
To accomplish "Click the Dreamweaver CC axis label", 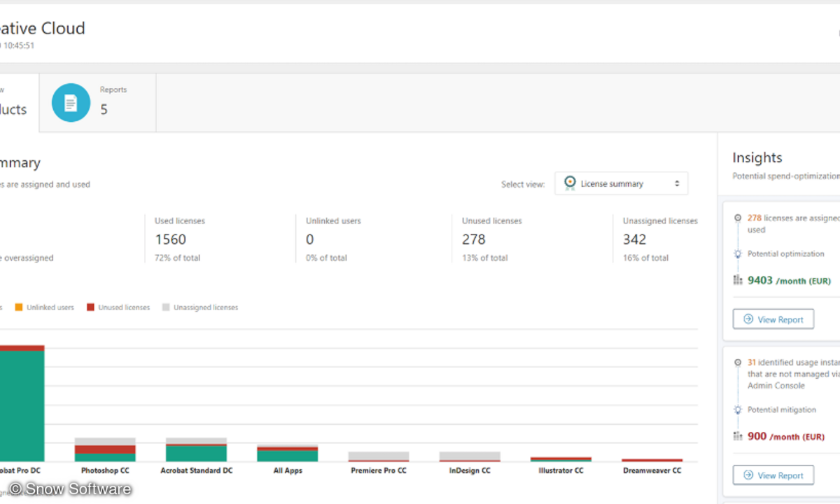I will (652, 470).
